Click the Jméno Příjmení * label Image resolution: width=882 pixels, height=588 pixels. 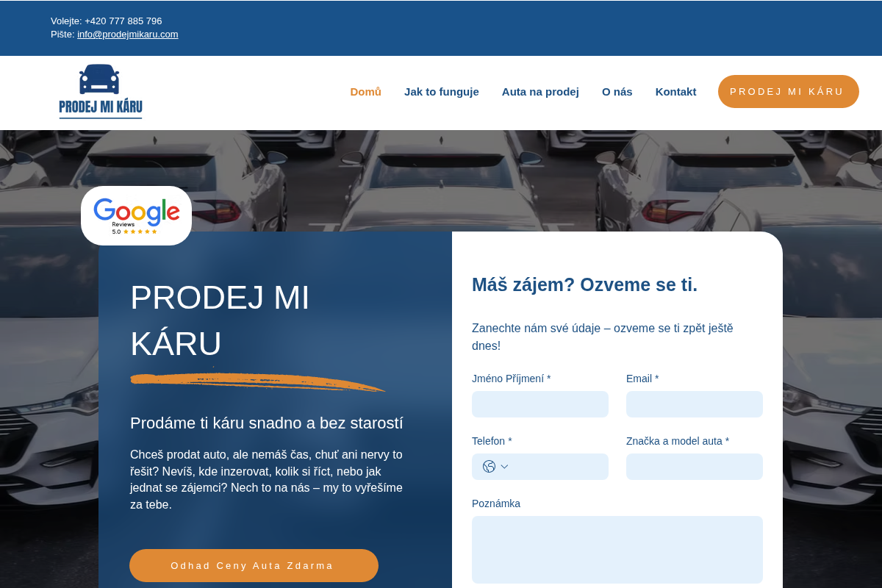click(511, 379)
